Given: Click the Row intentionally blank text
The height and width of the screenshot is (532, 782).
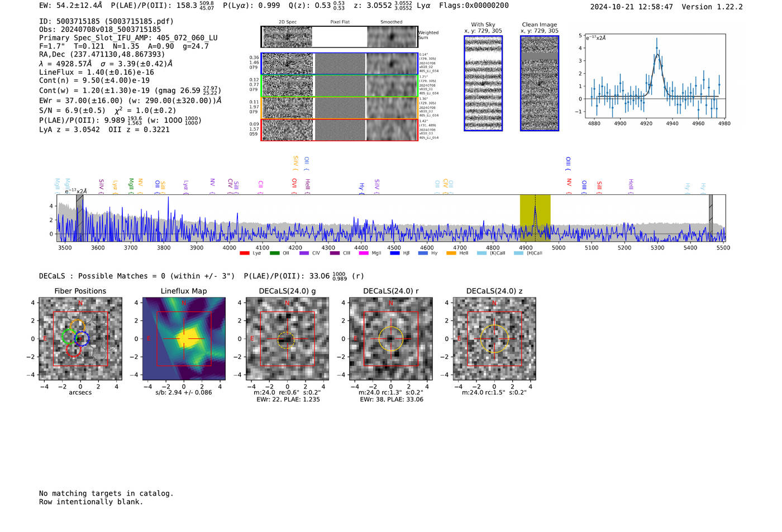Looking at the screenshot, I should (x=91, y=502).
